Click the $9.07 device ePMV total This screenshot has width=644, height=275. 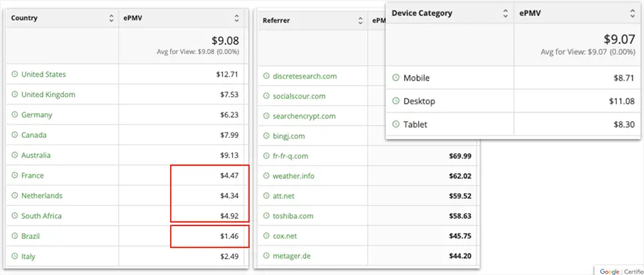pyautogui.click(x=619, y=39)
